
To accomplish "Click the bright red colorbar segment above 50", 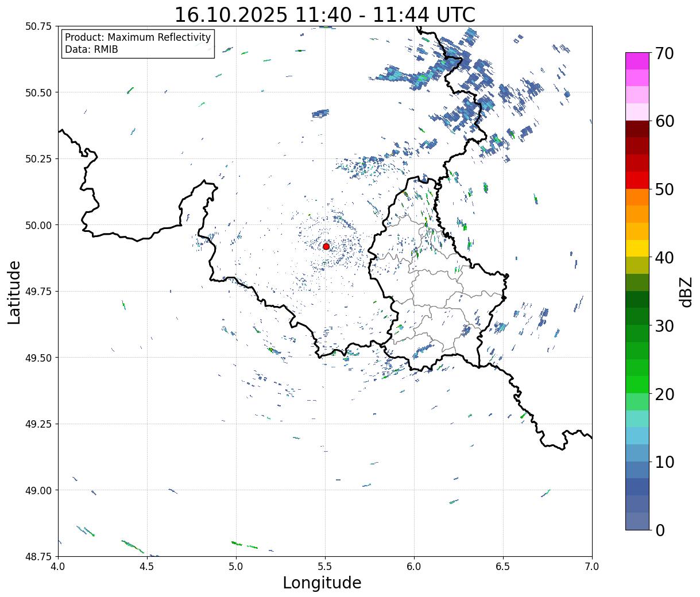I will click(x=637, y=180).
